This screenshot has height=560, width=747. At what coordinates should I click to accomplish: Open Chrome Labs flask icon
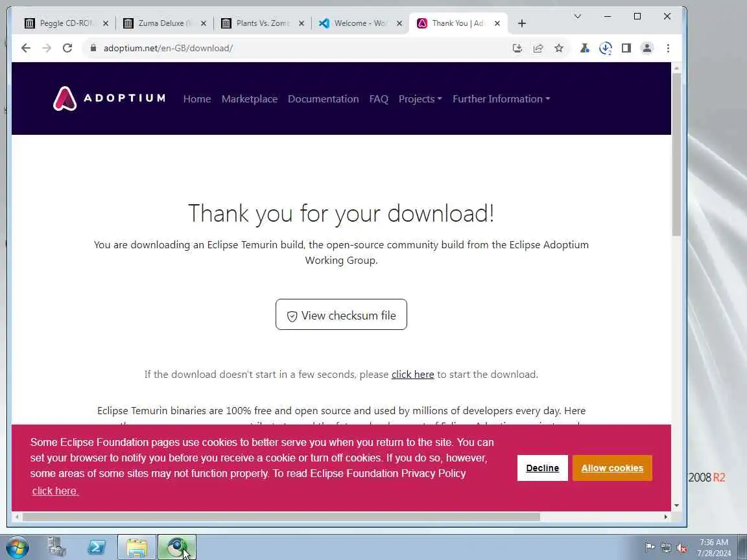(x=584, y=48)
